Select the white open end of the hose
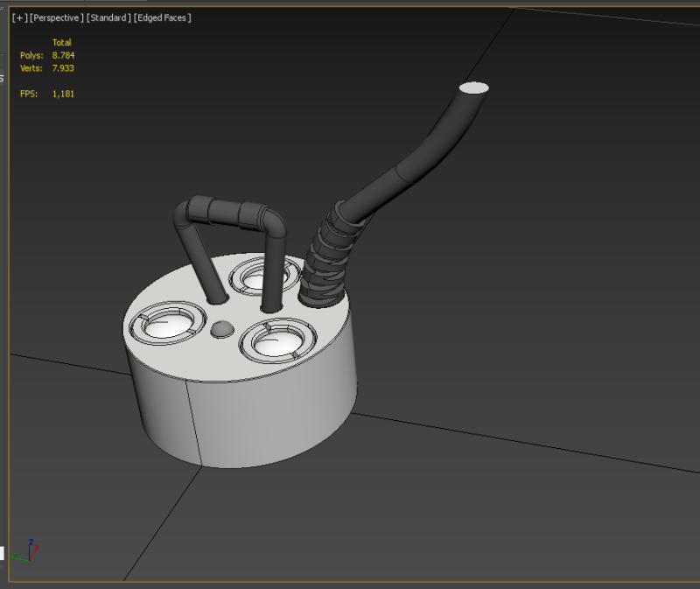The image size is (700, 589). tap(473, 88)
